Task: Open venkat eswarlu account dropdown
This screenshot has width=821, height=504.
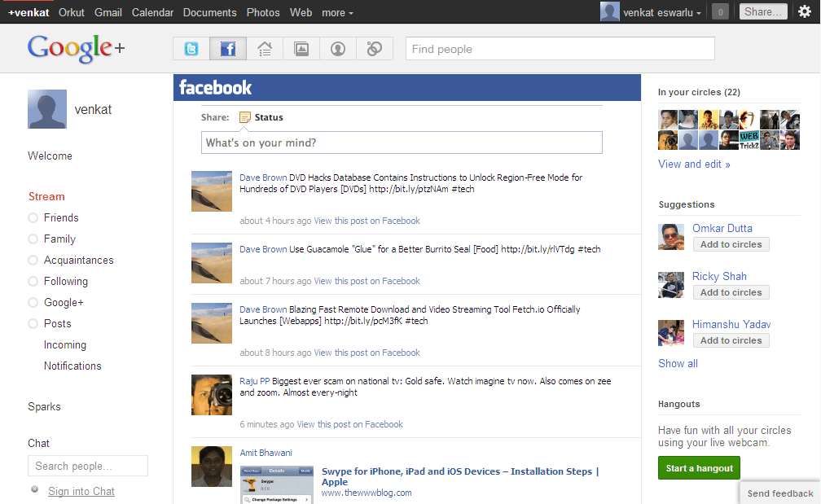Action: [x=662, y=12]
